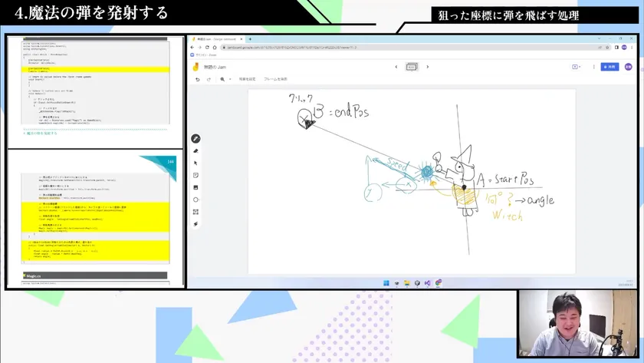Open File Explorer from taskbar
This screenshot has height=363, width=644.
tap(407, 283)
